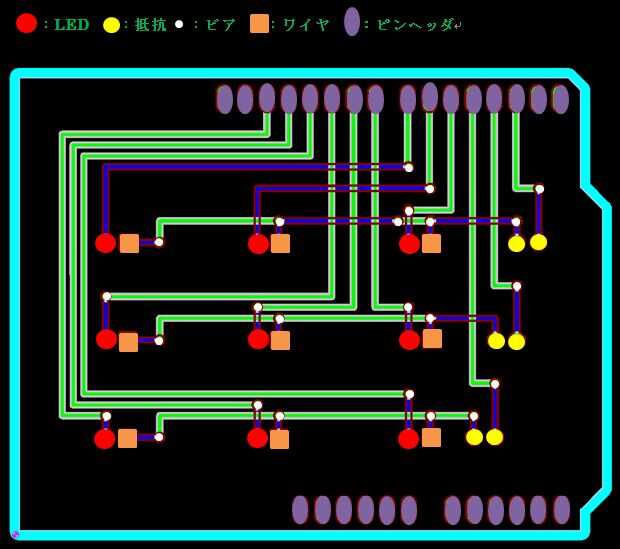Click the orange wire pad beside center LED
This screenshot has width=620, height=549.
280,341
